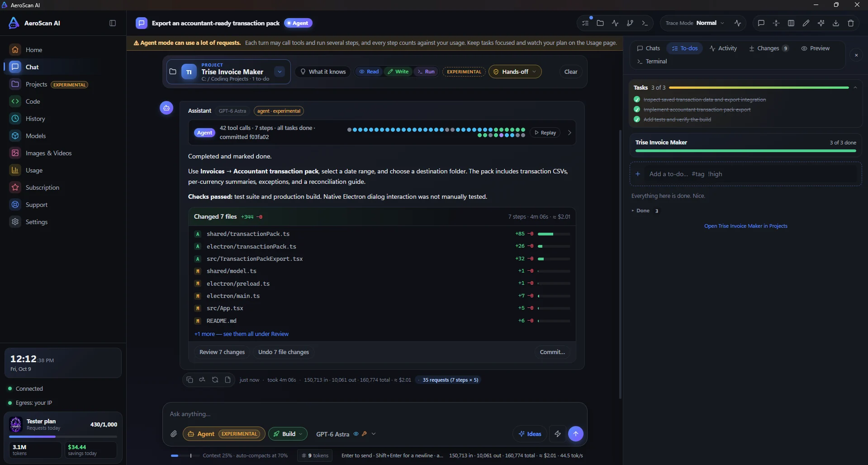Switch to the Changes tab
Image resolution: width=868 pixels, height=465 pixels.
tap(768, 48)
